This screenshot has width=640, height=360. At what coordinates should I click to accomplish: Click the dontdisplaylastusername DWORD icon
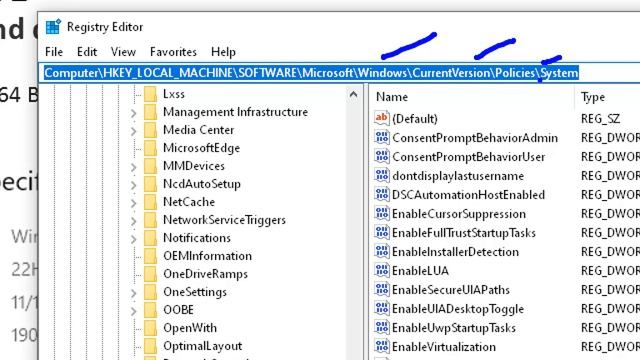pyautogui.click(x=382, y=175)
